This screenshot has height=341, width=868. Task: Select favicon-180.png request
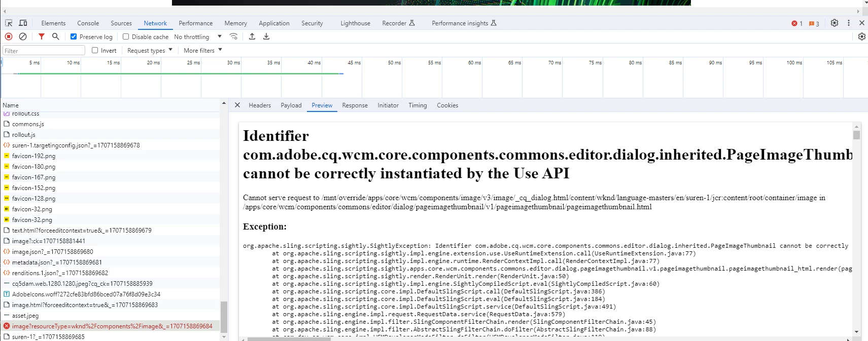click(x=110, y=167)
